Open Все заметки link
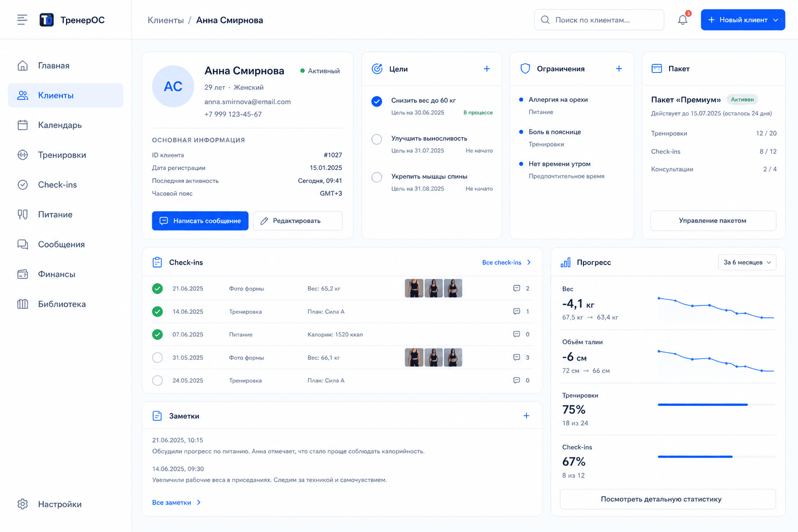The width and height of the screenshot is (798, 532). 177,502
